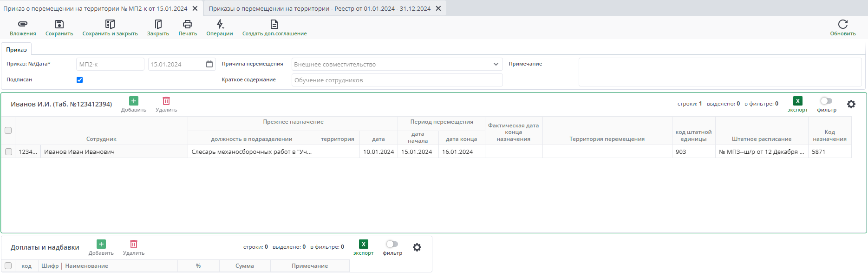This screenshot has width=868, height=278.
Task: Click the Примечание text area
Action: coord(720,72)
